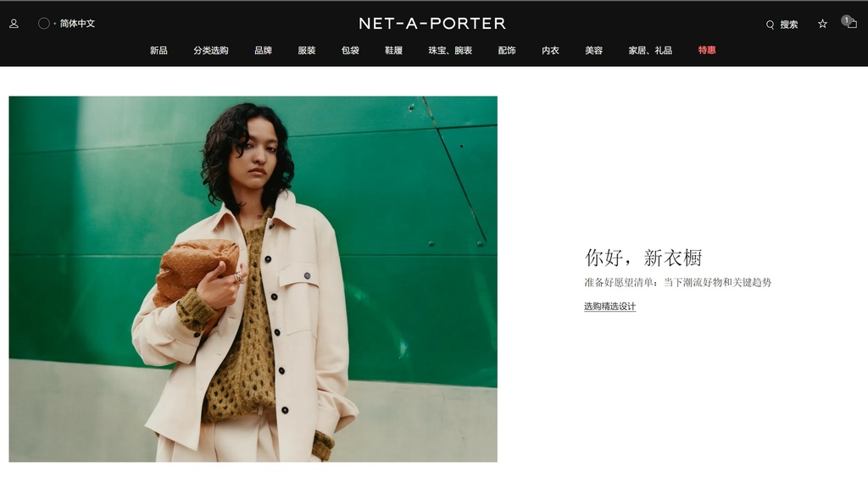Click the search magnifier icon
Screen dimensions: 868x477
(770, 25)
